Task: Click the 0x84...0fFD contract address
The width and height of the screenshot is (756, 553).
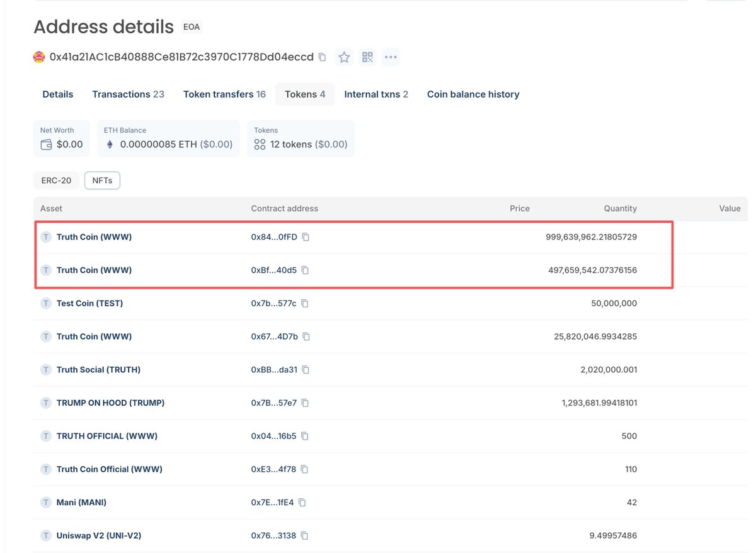Action: point(274,237)
